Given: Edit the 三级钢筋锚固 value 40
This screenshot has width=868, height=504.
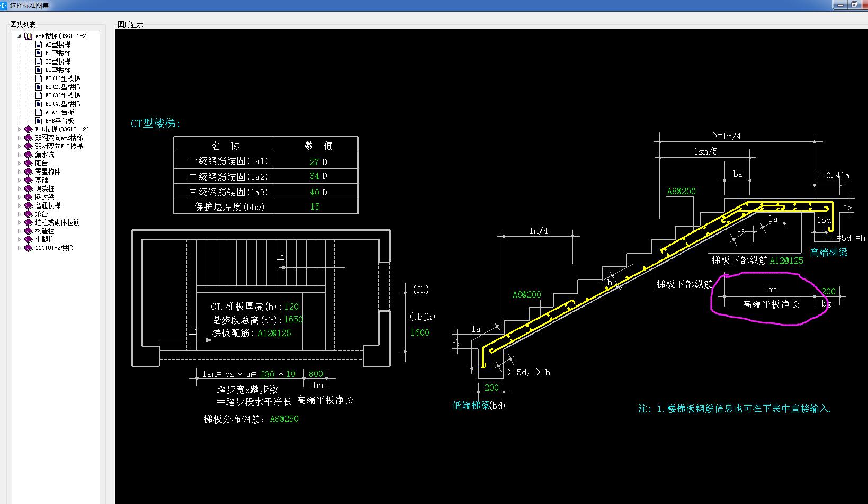Looking at the screenshot, I should (x=314, y=192).
